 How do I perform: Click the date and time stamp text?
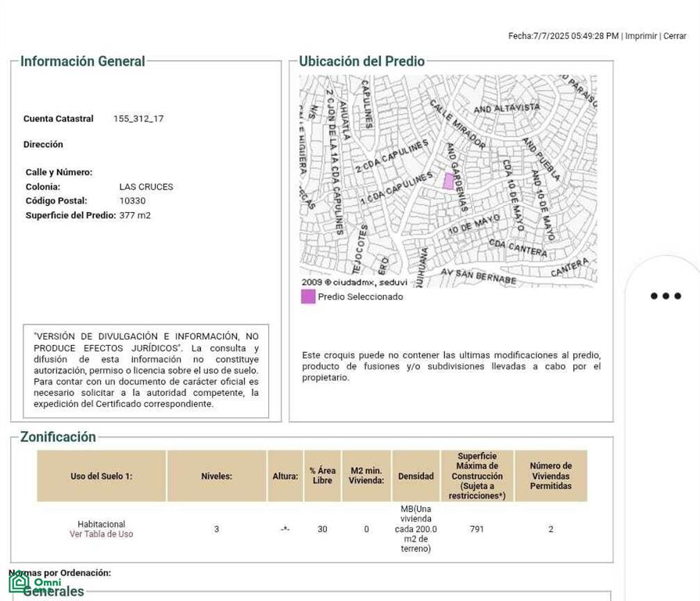pyautogui.click(x=563, y=36)
